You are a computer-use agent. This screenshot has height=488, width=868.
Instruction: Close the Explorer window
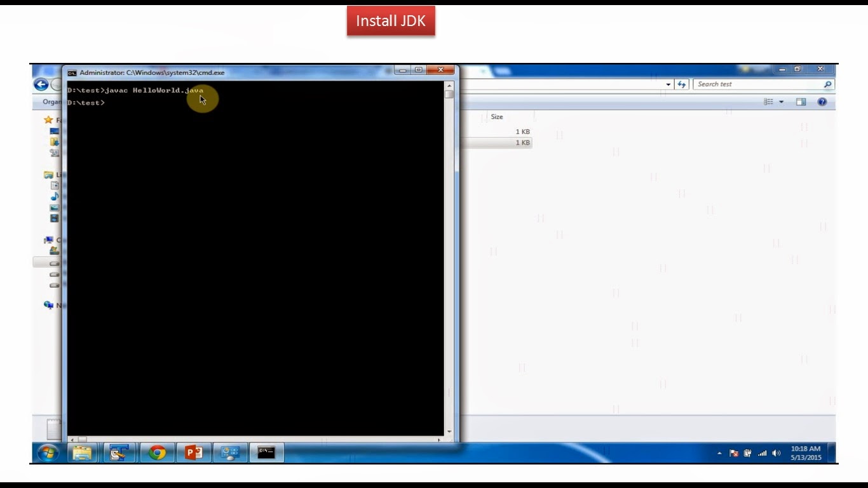(x=820, y=69)
